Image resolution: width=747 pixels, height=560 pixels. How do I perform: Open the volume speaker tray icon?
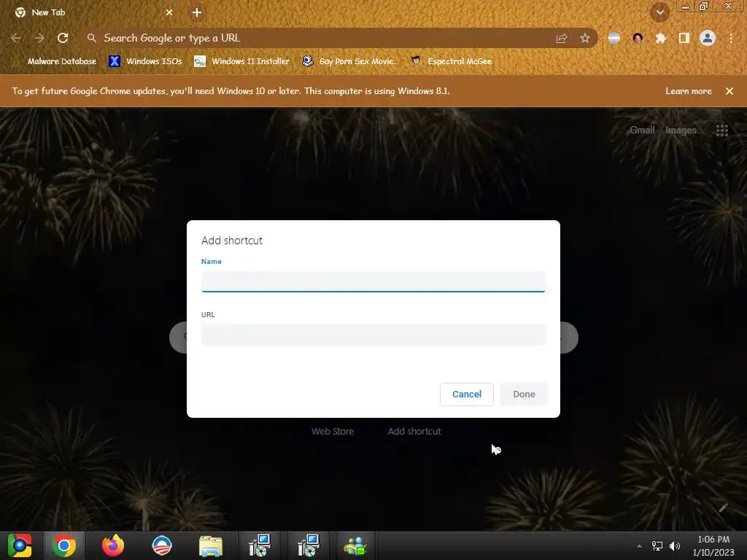pos(675,546)
